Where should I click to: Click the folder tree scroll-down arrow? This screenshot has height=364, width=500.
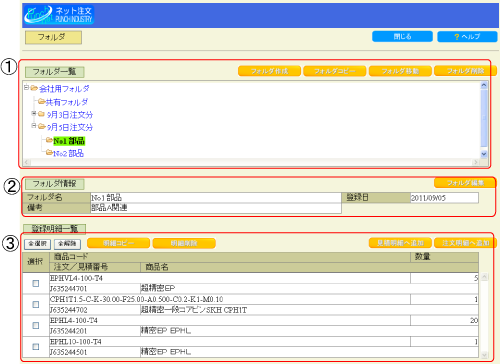pyautogui.click(x=484, y=154)
